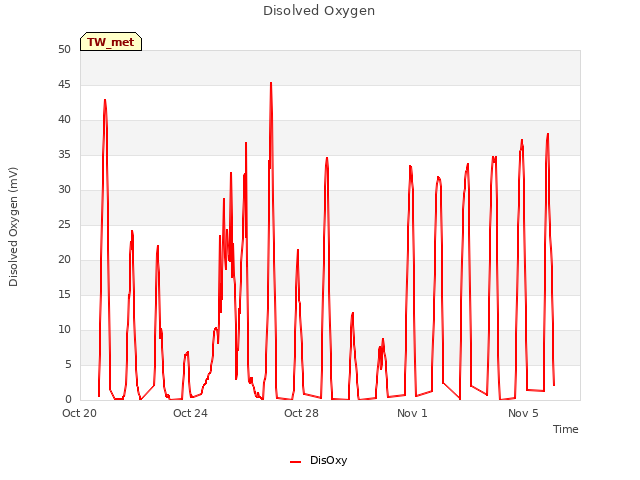Click the 50 y-axis tick label
The height and width of the screenshot is (480, 640).
(x=64, y=49)
